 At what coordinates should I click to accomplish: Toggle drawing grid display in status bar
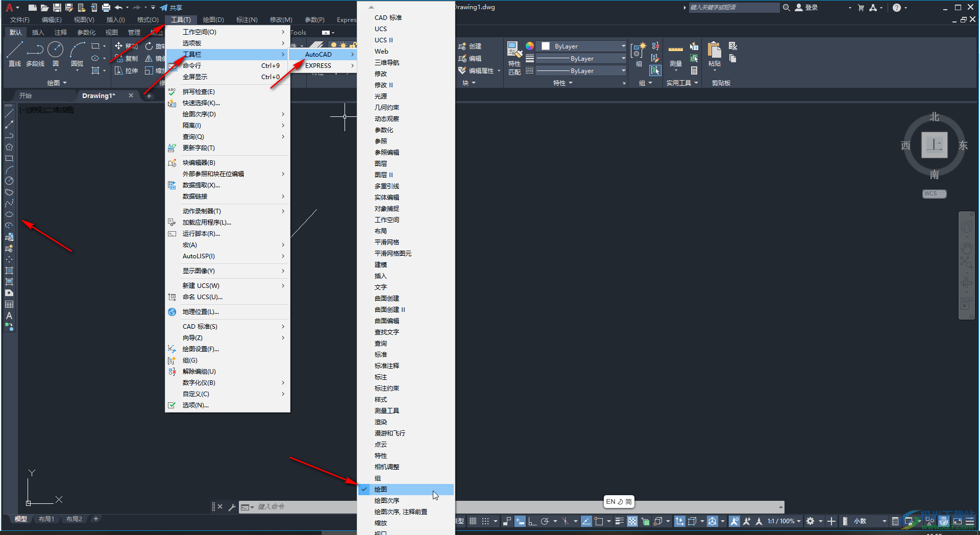click(x=473, y=521)
